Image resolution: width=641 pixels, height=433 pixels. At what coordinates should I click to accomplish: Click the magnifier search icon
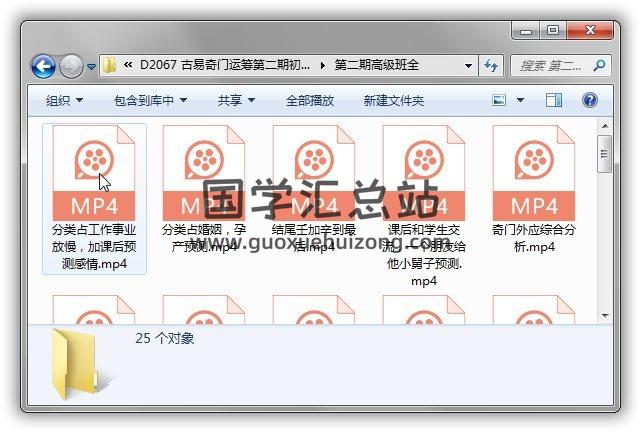pos(599,65)
